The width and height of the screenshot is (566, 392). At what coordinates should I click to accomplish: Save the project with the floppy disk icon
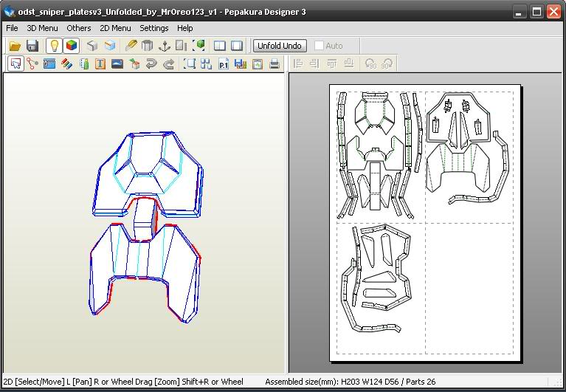tap(32, 46)
